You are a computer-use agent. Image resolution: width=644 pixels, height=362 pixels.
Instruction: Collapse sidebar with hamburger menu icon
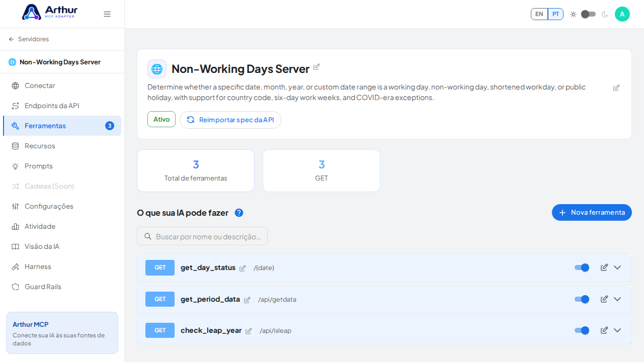click(x=107, y=14)
